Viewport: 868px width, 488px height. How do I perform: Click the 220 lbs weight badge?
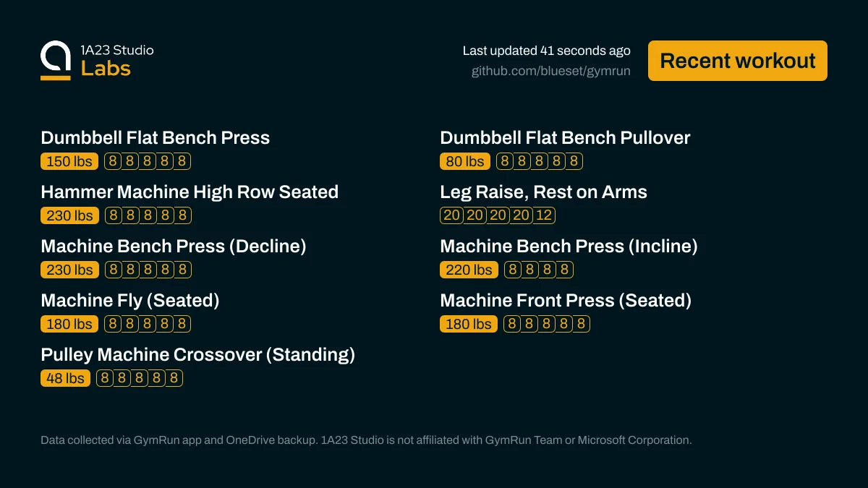(x=469, y=270)
